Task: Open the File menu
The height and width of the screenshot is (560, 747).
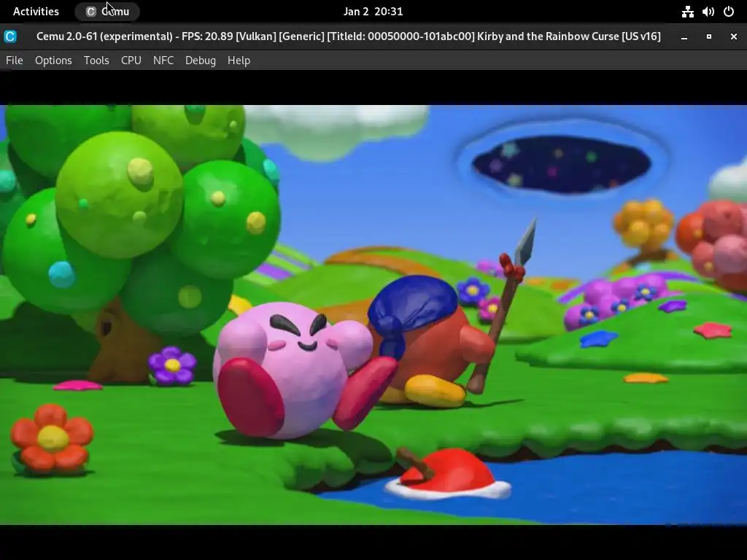Action: pyautogui.click(x=15, y=61)
